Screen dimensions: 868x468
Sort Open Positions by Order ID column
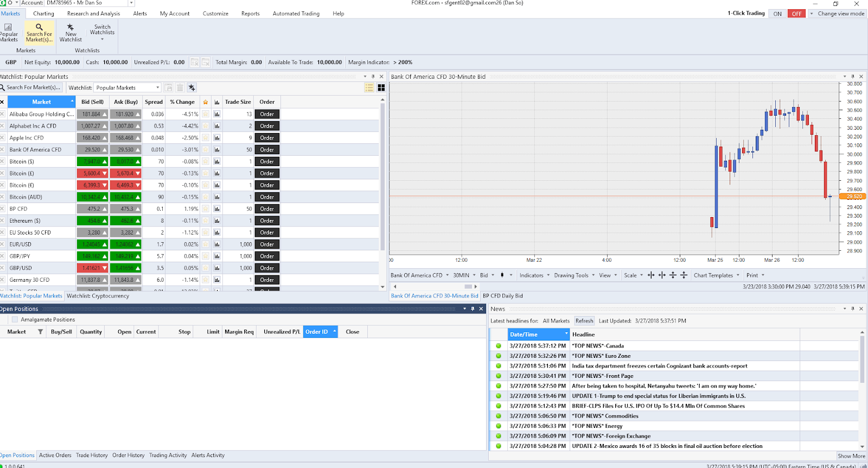point(321,332)
